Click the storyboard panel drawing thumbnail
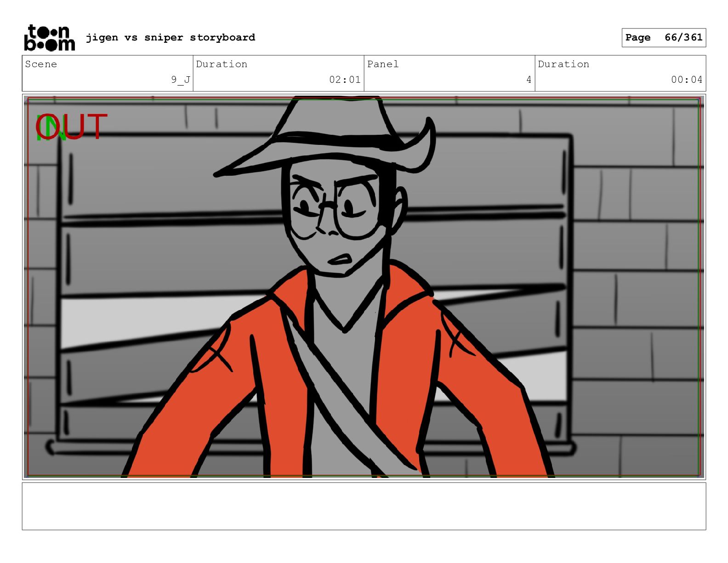728x563 pixels. coord(364,287)
